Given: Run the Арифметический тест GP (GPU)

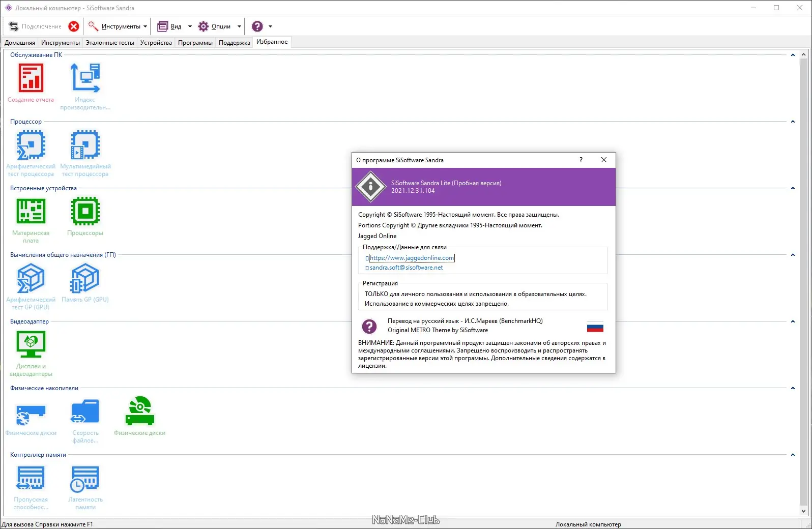Looking at the screenshot, I should click(31, 278).
